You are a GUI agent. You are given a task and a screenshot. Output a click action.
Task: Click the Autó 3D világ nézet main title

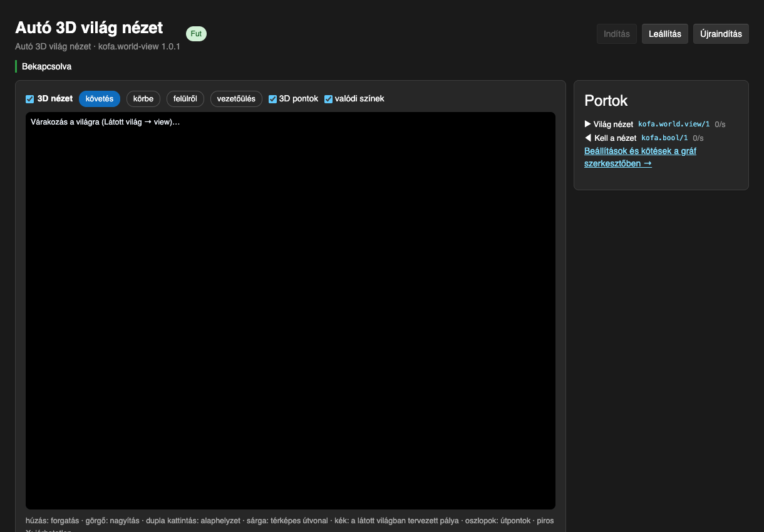[x=89, y=28]
